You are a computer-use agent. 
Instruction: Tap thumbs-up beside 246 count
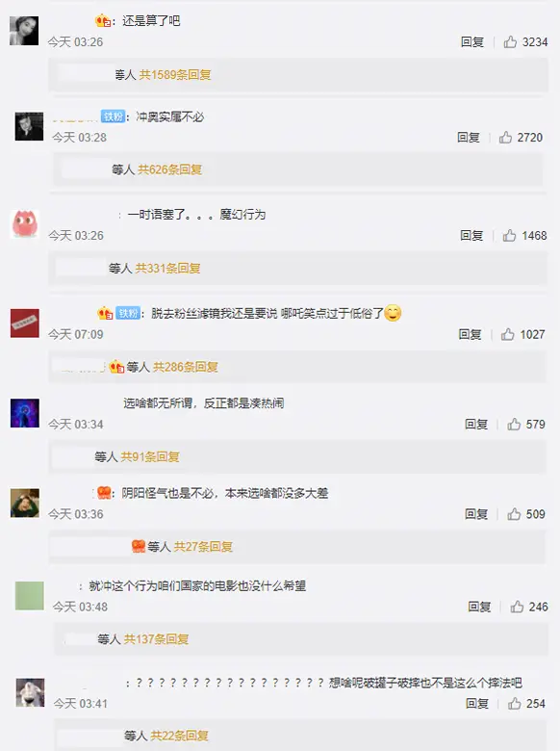[517, 607]
